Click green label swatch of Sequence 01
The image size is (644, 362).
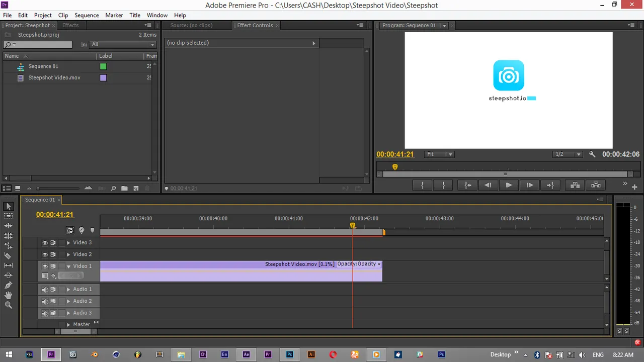(103, 66)
